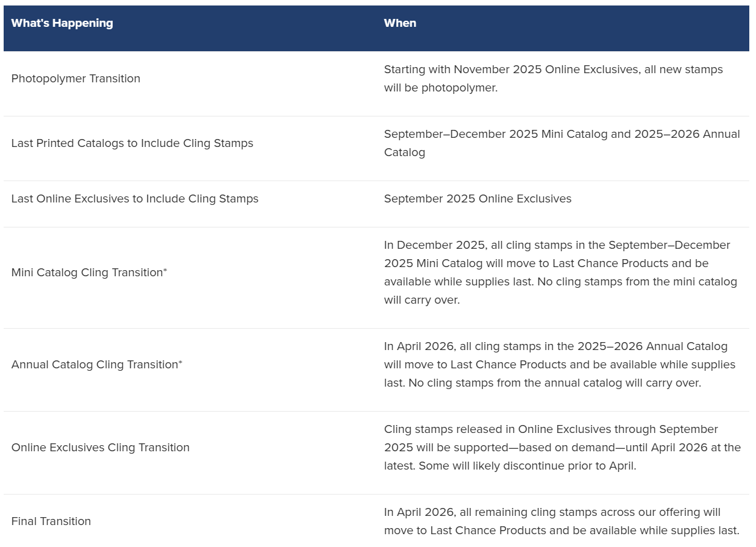Click the asterisk after Mini Catalog Cling Transition
The width and height of the screenshot is (756, 547).
[165, 270]
